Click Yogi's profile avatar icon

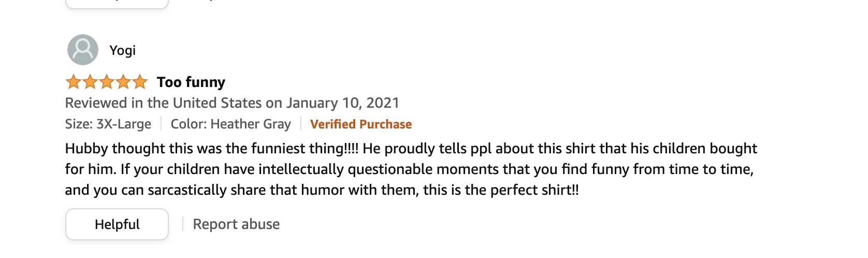click(83, 50)
